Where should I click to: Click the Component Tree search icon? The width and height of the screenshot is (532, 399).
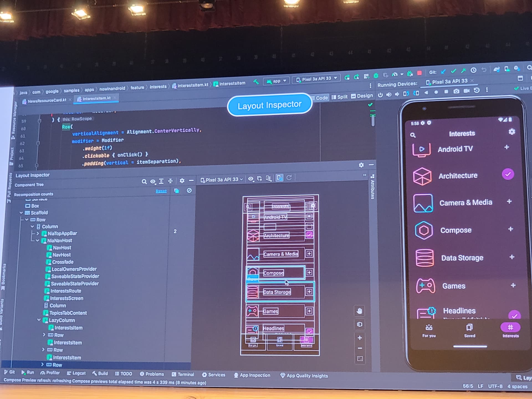[x=144, y=182]
